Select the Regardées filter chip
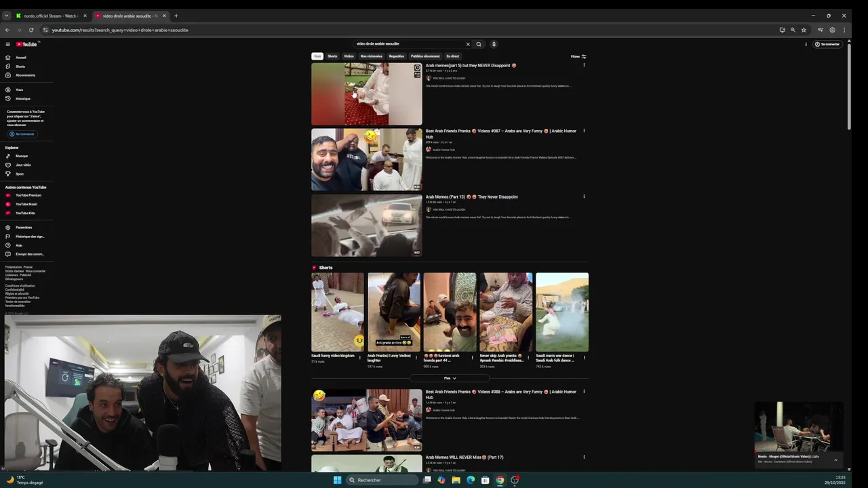This screenshot has width=868, height=488. pyautogui.click(x=397, y=56)
